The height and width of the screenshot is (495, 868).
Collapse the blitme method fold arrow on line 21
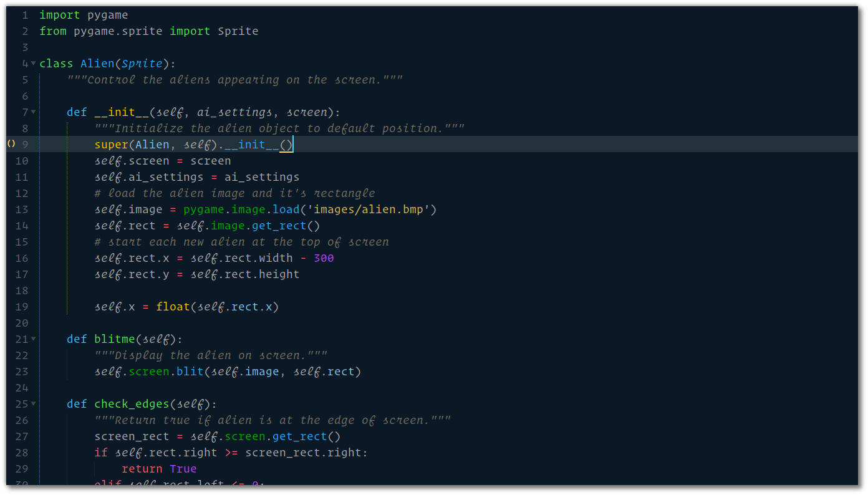point(33,339)
